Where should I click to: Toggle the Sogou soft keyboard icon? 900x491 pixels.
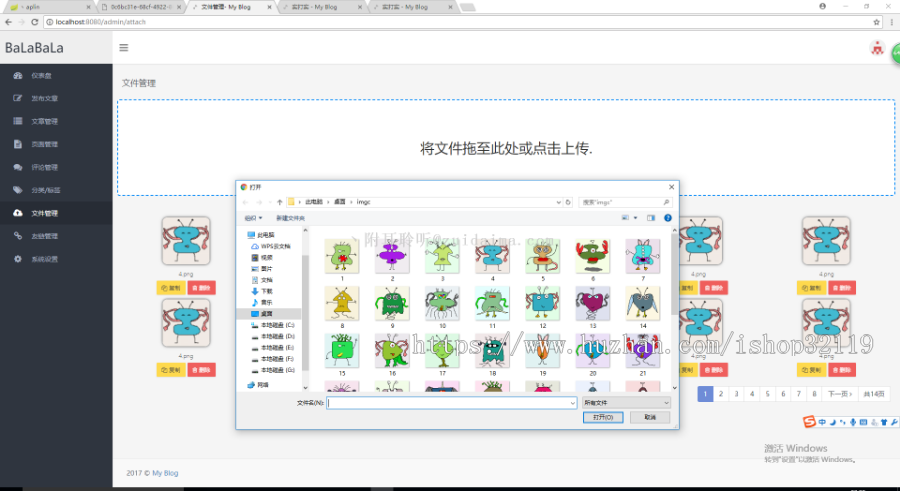[863, 422]
